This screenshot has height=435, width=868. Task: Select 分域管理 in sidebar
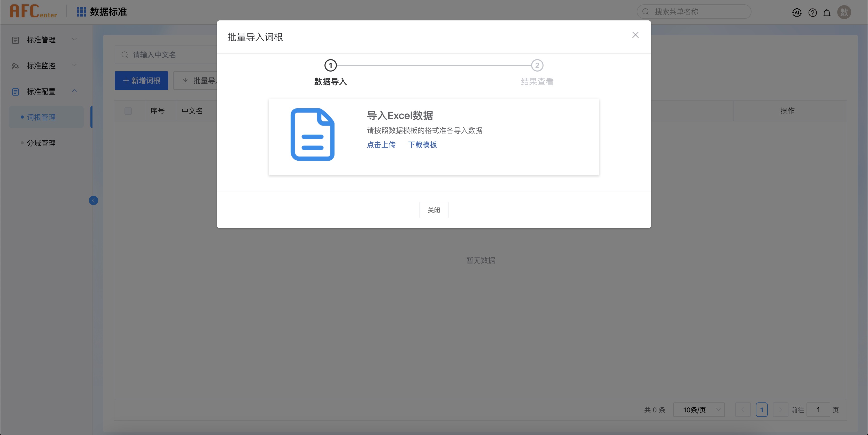pos(41,143)
